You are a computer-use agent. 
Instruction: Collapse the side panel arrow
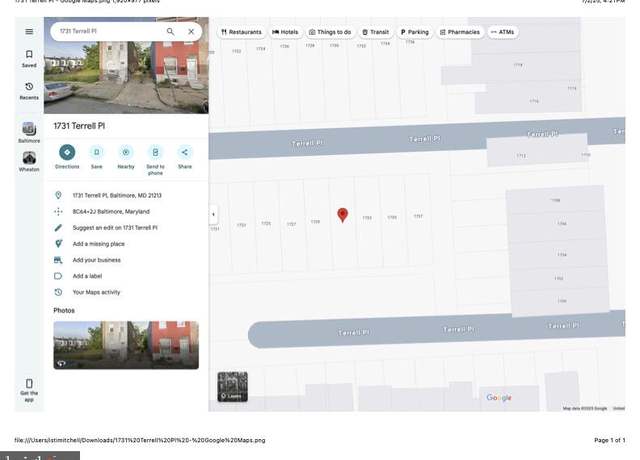[x=213, y=214]
